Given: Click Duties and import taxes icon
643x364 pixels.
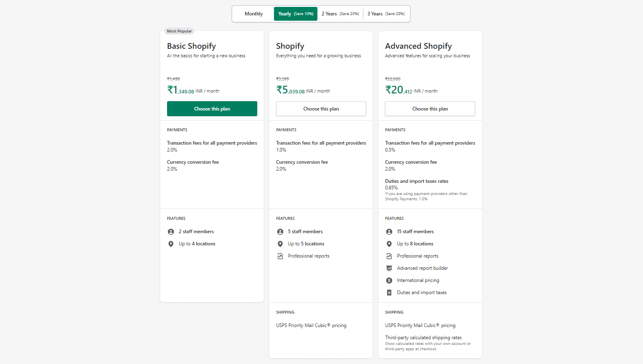Looking at the screenshot, I should pos(389,292).
